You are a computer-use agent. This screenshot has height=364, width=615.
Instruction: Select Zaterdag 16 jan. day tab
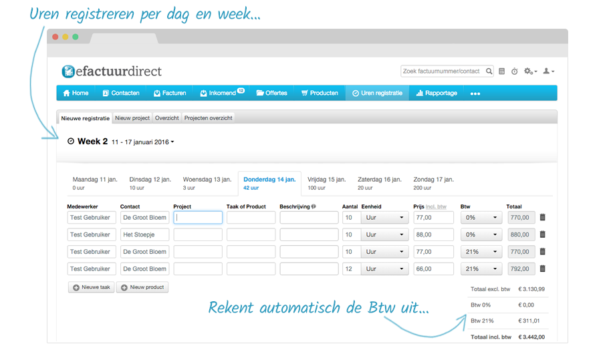pyautogui.click(x=379, y=183)
